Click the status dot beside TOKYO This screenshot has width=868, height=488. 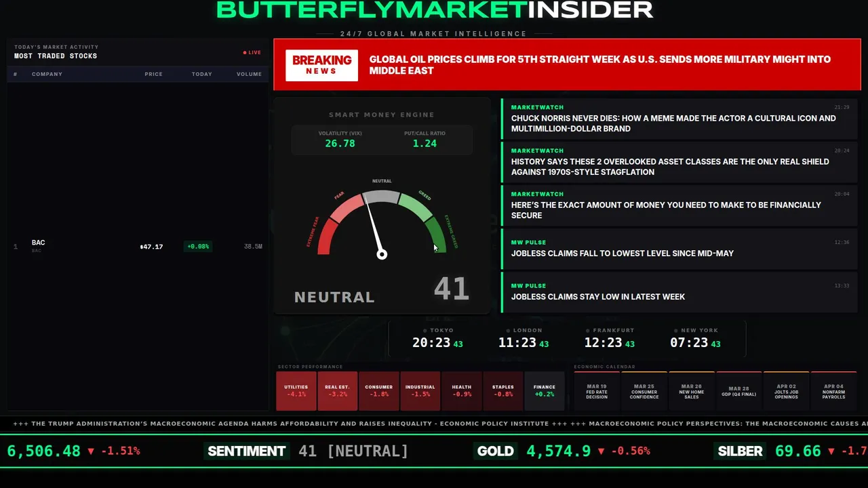pos(425,331)
